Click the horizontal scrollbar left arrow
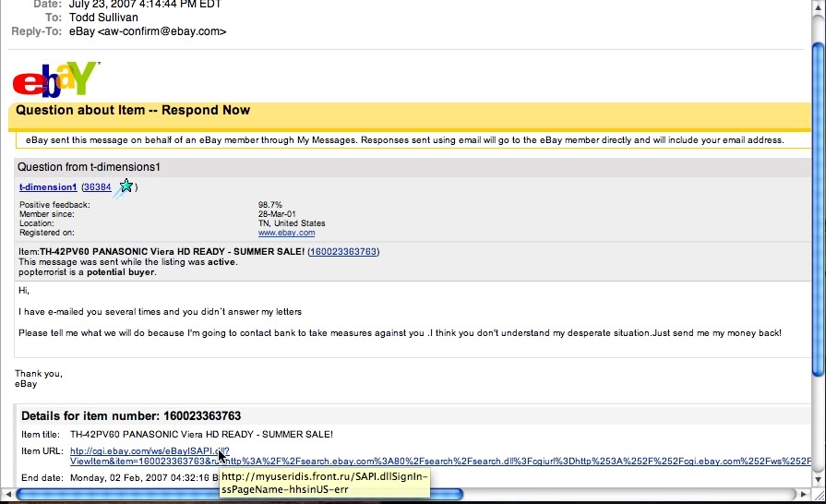Image resolution: width=826 pixels, height=504 pixels. [8, 494]
